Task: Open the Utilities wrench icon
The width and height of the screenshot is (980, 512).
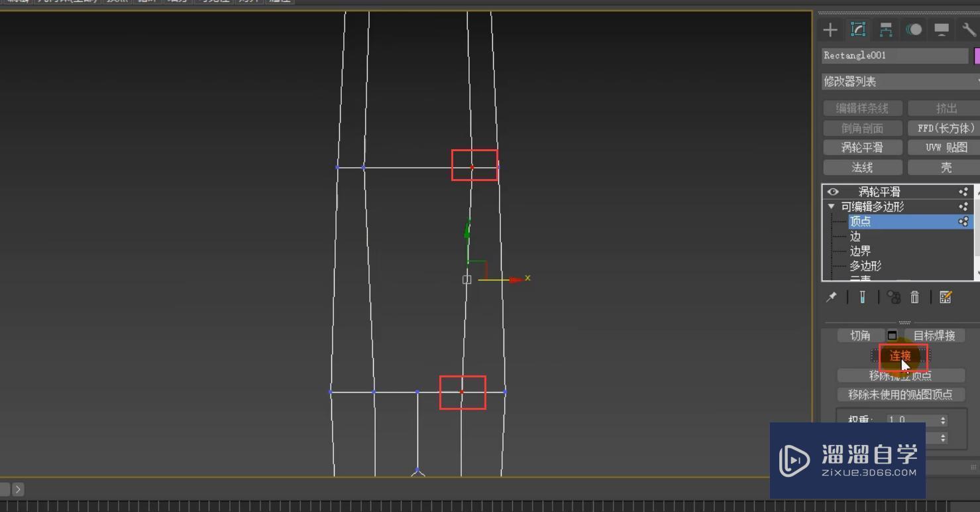Action: click(x=969, y=30)
